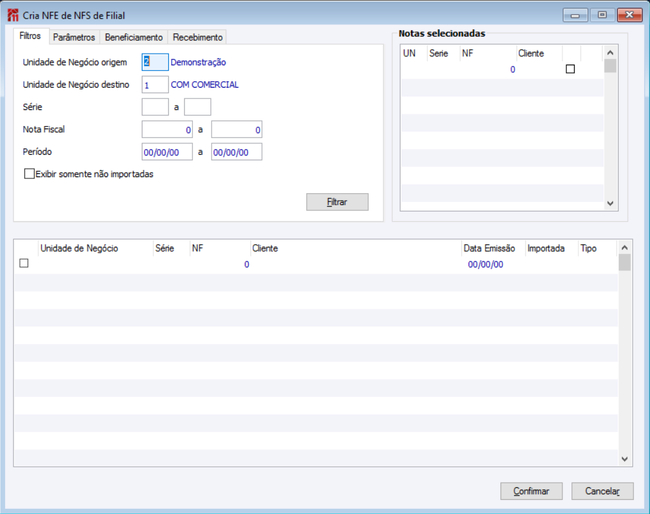Click the scrollbar thumb of lower grid
The height and width of the screenshot is (514, 650).
point(625,262)
